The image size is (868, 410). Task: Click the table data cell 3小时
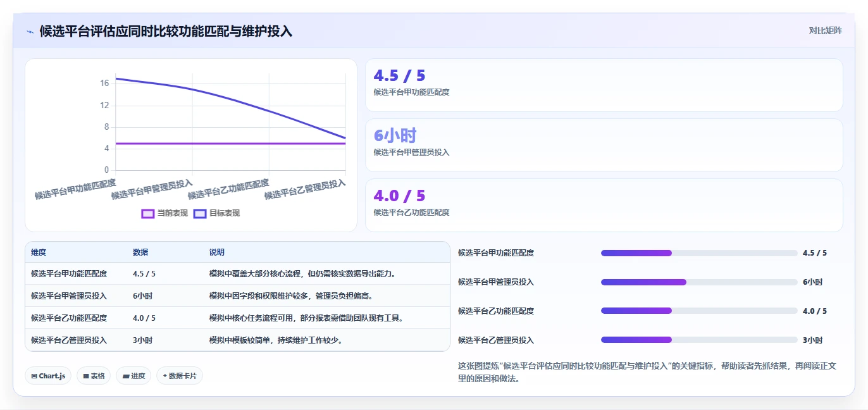142,340
